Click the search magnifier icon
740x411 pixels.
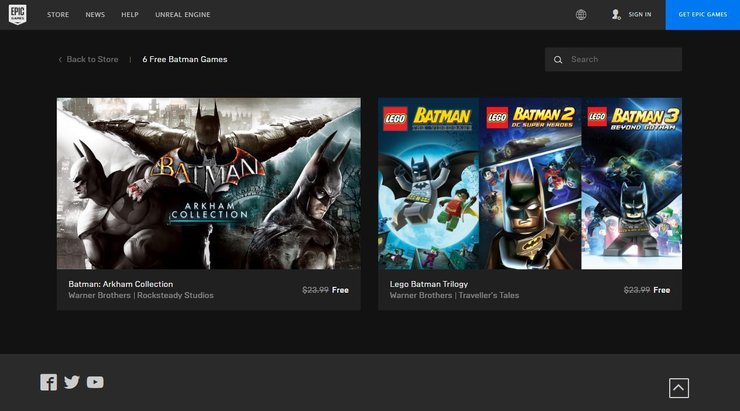point(558,60)
